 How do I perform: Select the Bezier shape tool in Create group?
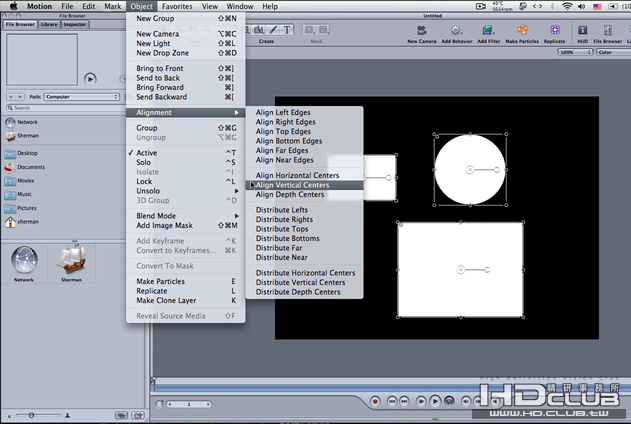[x=259, y=30]
